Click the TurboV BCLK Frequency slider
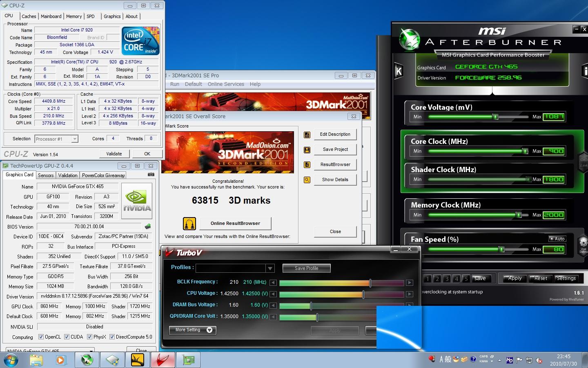588x368 pixels. point(342,283)
